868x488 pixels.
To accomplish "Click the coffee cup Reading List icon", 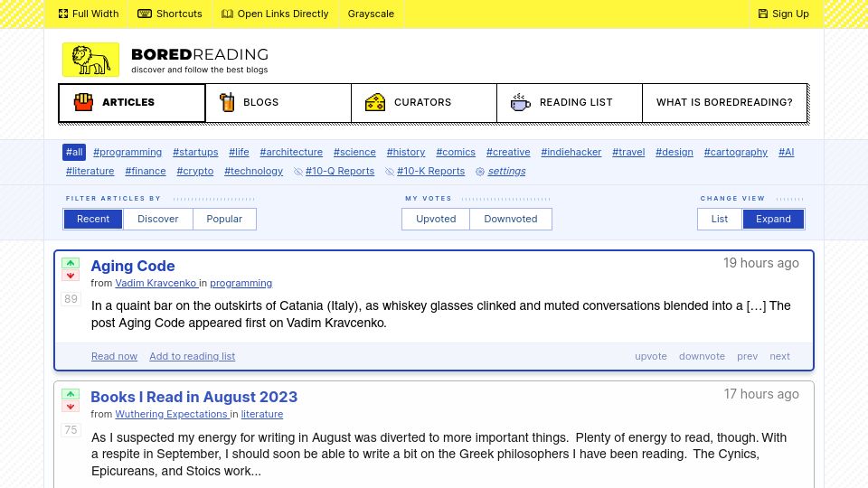I will [x=520, y=102].
